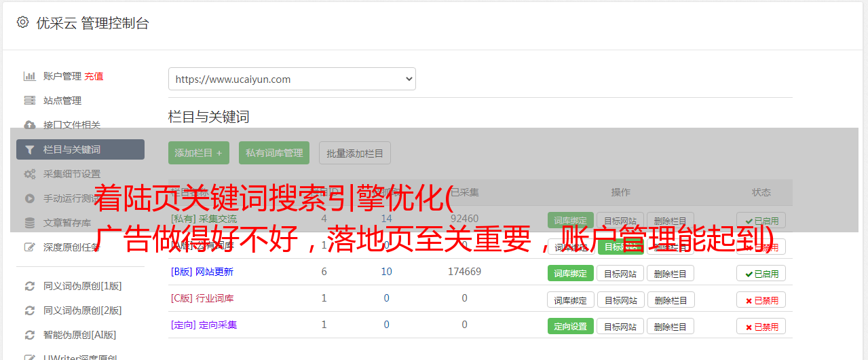868x360 pixels.
Task: Click 目标网站 for 定向采集 row
Action: click(x=620, y=326)
